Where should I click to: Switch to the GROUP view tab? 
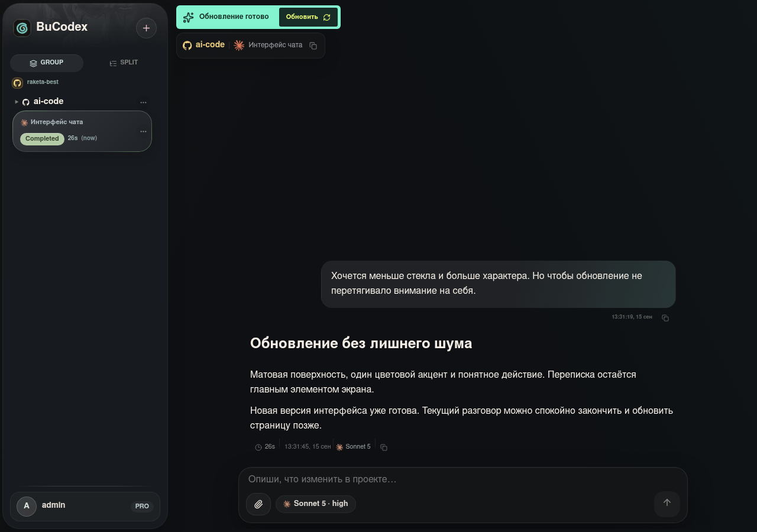47,63
